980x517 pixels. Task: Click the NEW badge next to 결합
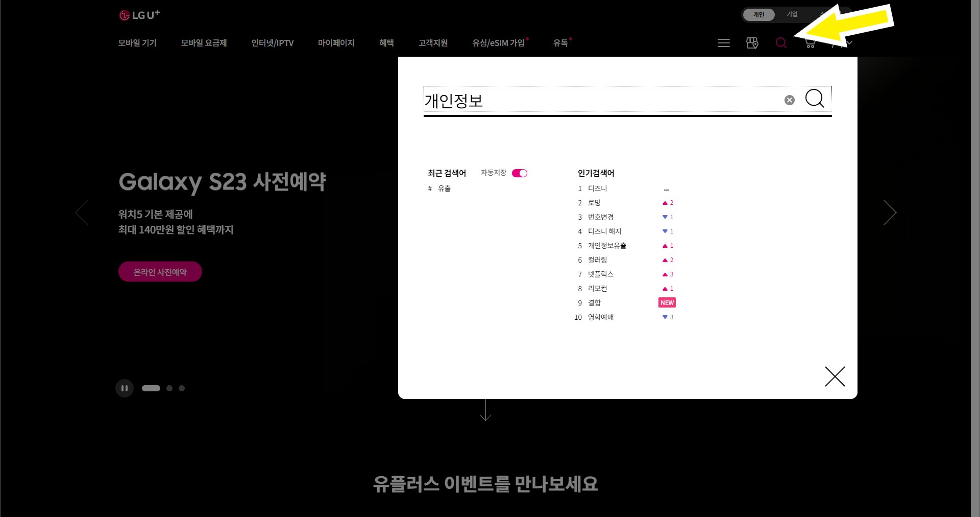tap(667, 303)
